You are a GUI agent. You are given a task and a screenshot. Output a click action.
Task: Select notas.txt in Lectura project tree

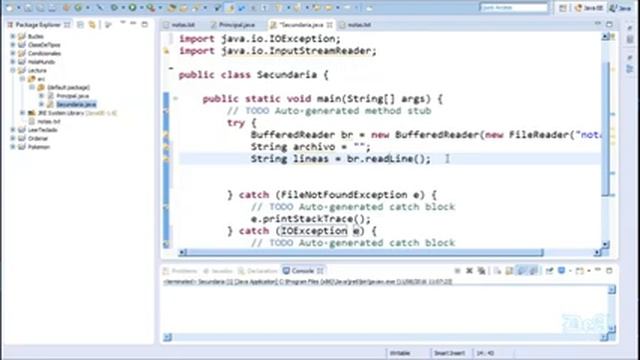[x=49, y=122]
